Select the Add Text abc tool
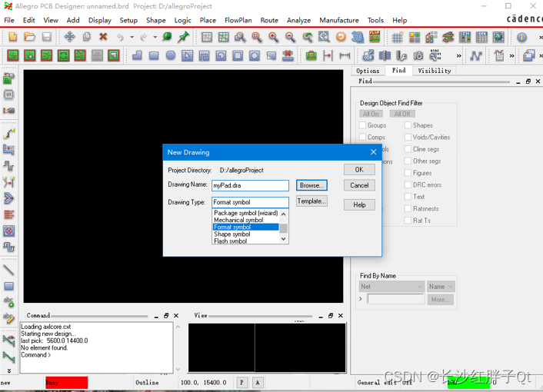543x392 pixels. point(8,302)
